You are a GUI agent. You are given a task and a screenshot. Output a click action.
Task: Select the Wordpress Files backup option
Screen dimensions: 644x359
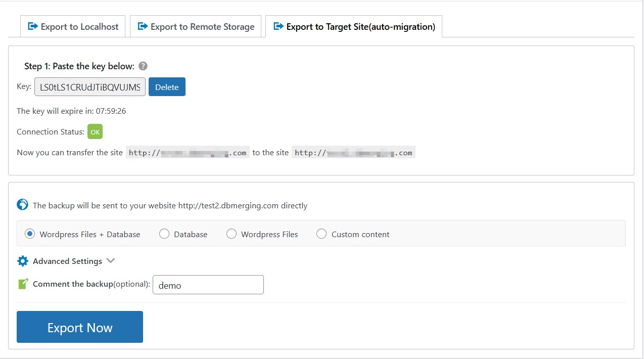pyautogui.click(x=232, y=234)
